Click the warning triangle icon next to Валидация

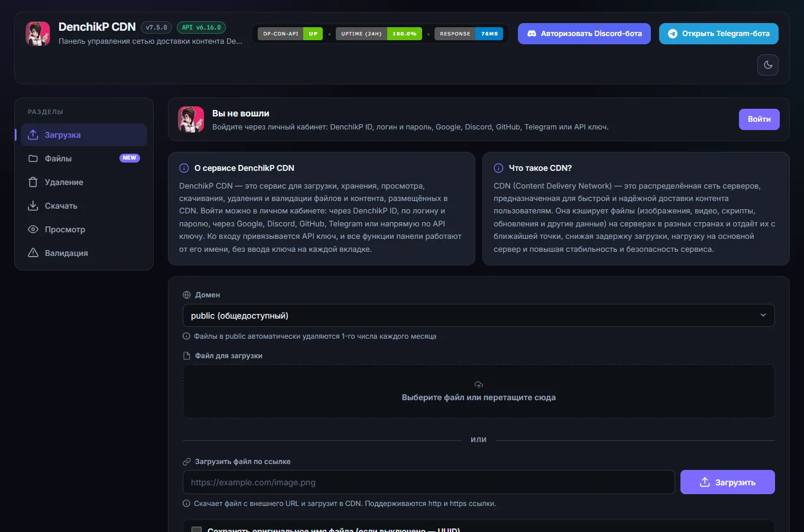(33, 253)
